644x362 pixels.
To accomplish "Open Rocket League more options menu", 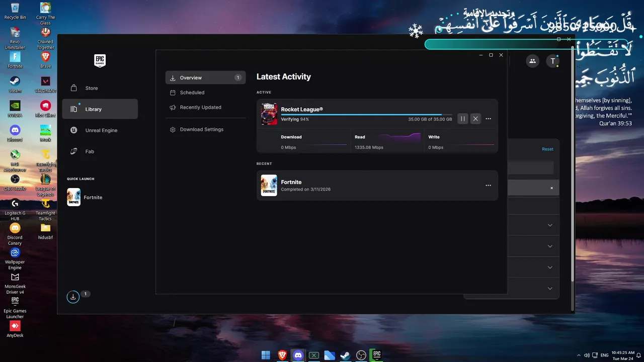I will click(488, 119).
